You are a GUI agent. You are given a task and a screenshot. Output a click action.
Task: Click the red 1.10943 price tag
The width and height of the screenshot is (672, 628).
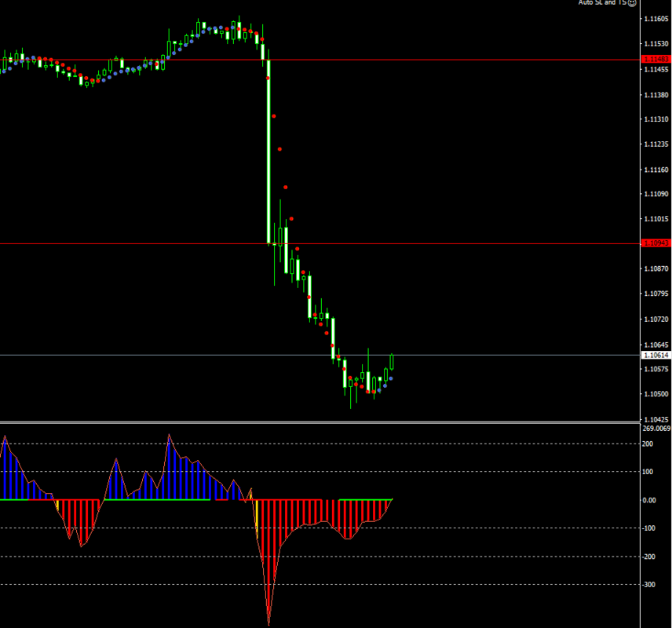click(656, 243)
